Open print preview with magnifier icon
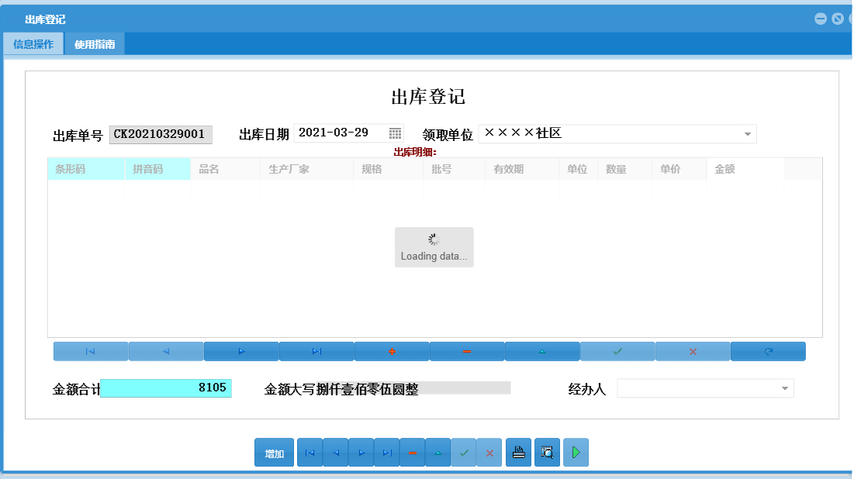Viewport: 868px width, 479px height. (x=547, y=452)
